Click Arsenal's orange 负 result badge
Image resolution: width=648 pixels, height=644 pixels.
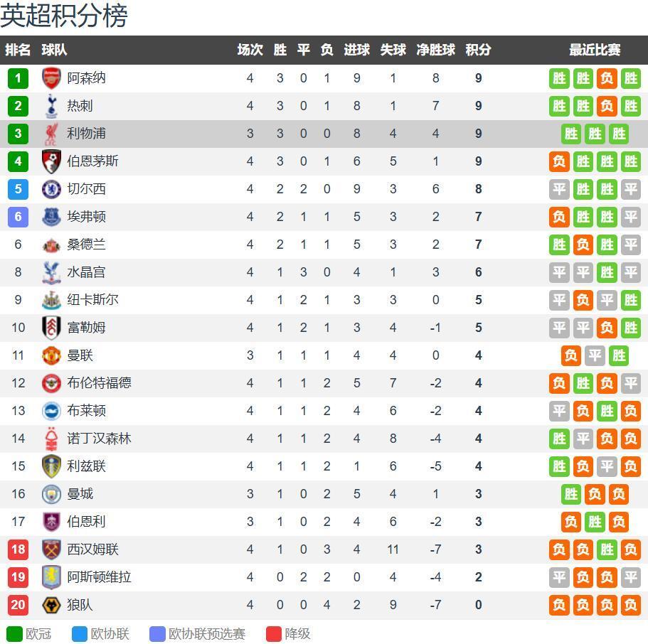(x=607, y=78)
